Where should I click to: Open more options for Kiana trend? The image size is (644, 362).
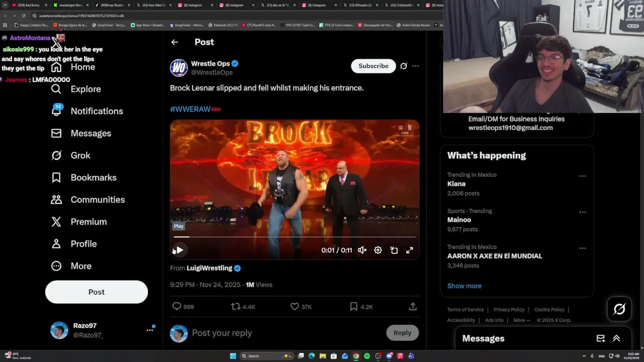click(583, 176)
